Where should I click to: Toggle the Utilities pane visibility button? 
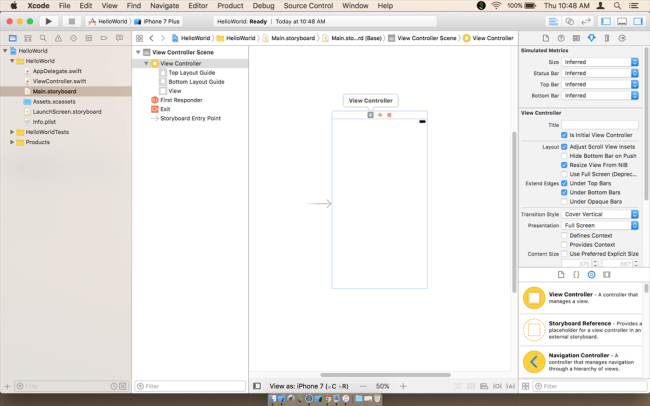pos(638,22)
